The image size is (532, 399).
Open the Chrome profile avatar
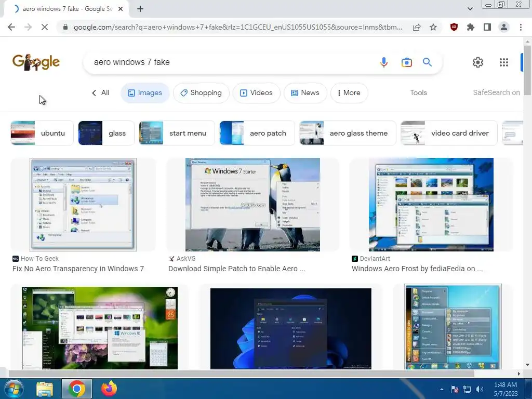(x=504, y=27)
